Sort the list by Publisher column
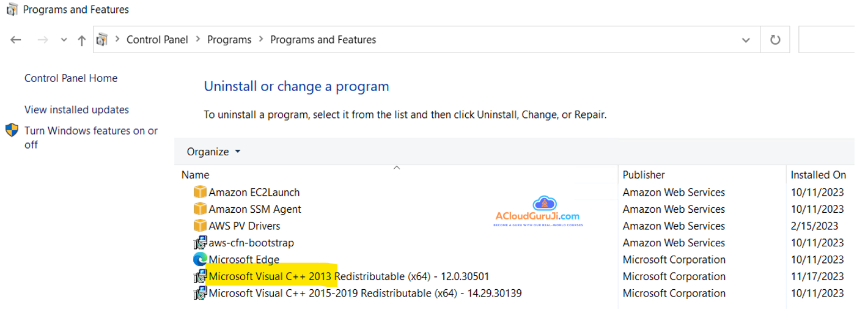Viewport: 868px width, 310px height. tap(644, 175)
